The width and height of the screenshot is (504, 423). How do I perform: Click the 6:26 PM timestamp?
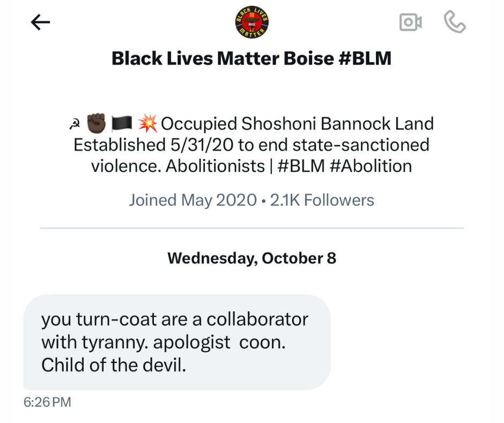pos(48,402)
